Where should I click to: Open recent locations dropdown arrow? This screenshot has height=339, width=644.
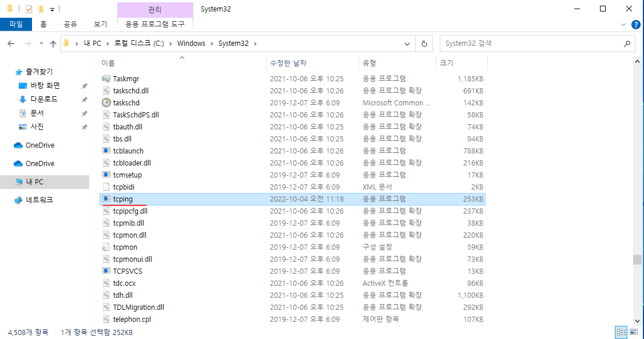click(x=41, y=44)
